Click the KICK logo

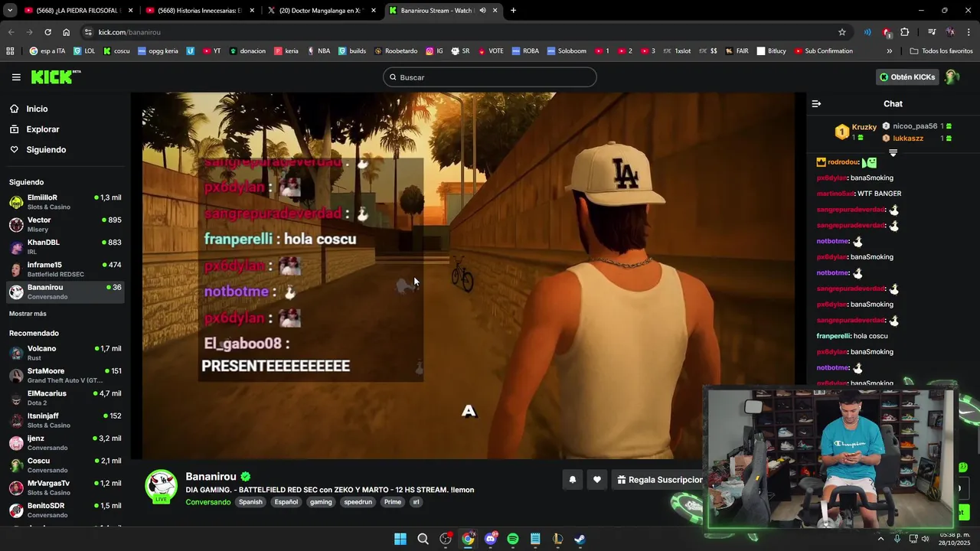[55, 77]
